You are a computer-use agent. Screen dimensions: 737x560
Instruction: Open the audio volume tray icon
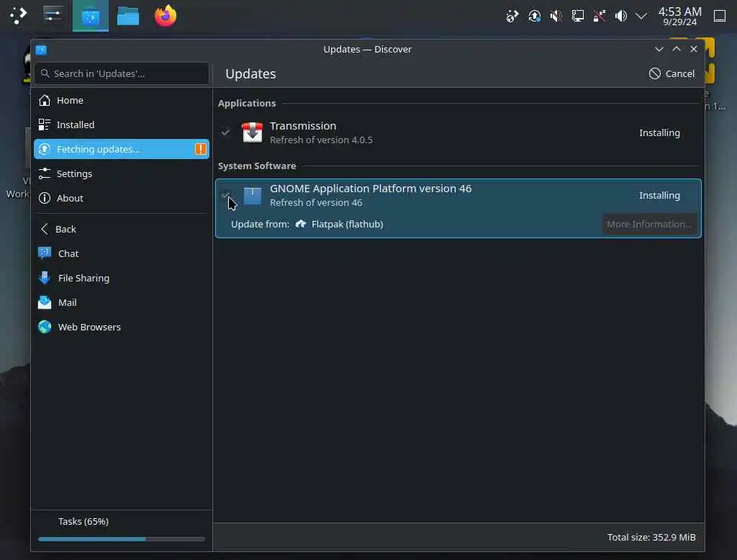click(x=621, y=16)
